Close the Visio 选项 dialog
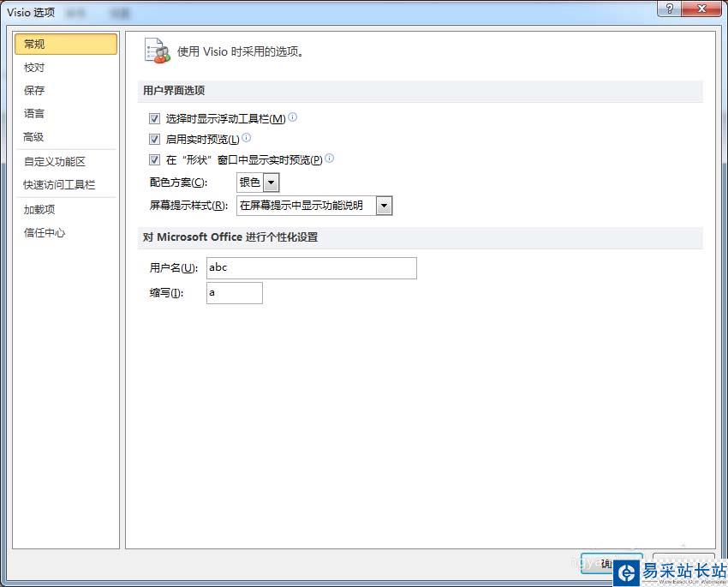The width and height of the screenshot is (728, 587). click(x=701, y=9)
